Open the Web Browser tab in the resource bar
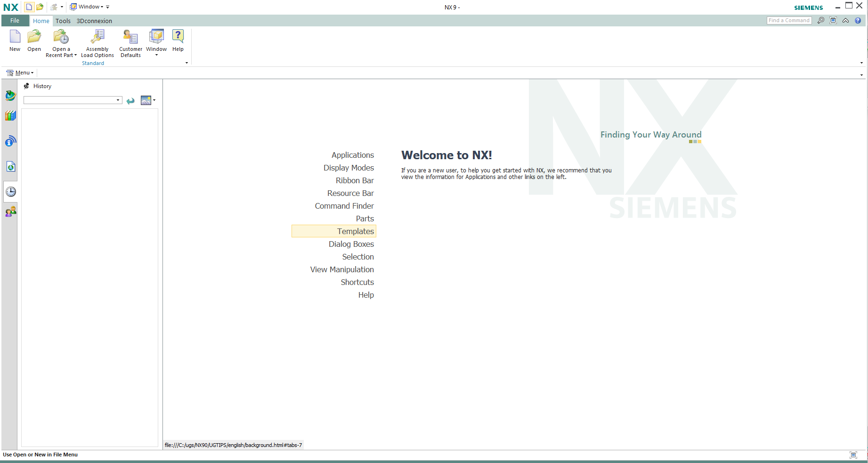 tap(10, 96)
